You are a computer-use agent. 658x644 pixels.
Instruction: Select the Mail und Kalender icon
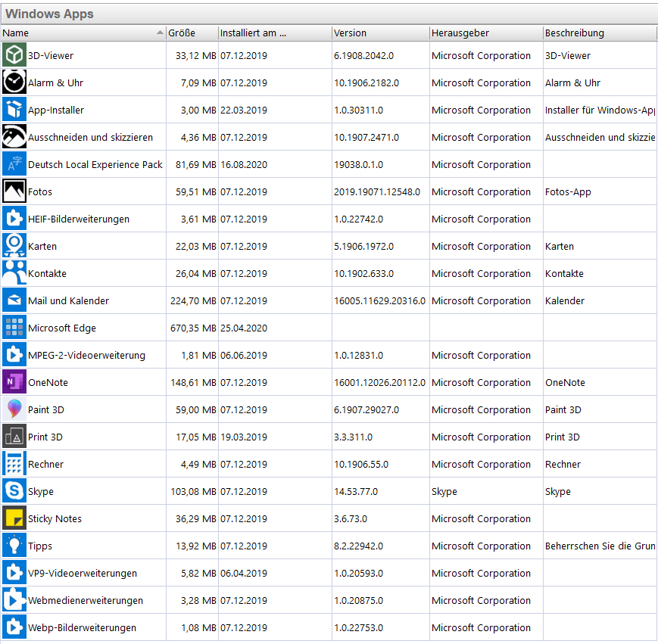coord(14,300)
